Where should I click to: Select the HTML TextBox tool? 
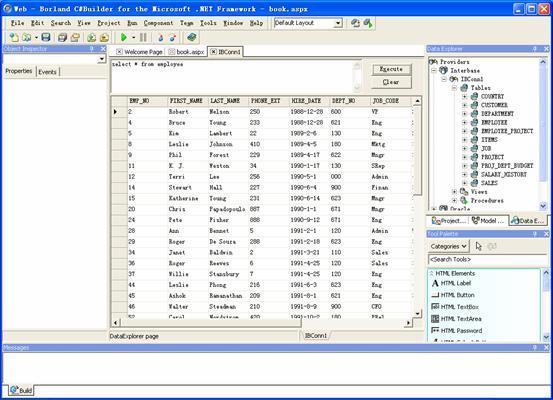[x=455, y=307]
